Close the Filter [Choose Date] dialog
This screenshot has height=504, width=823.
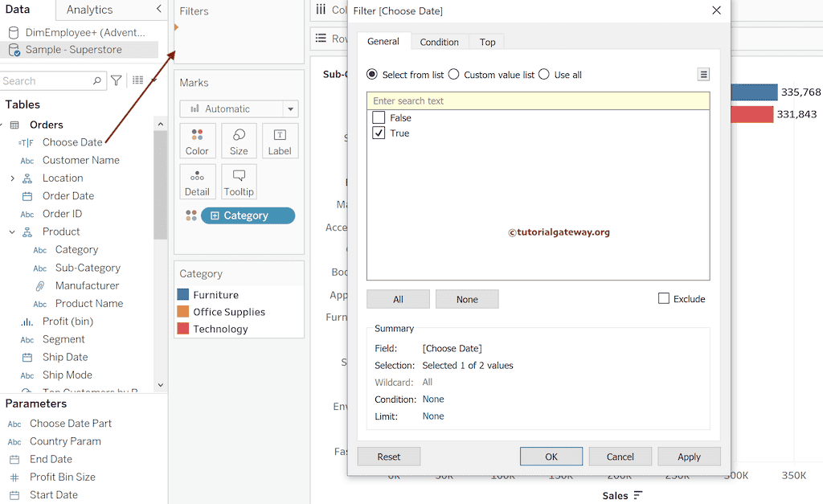[716, 10]
